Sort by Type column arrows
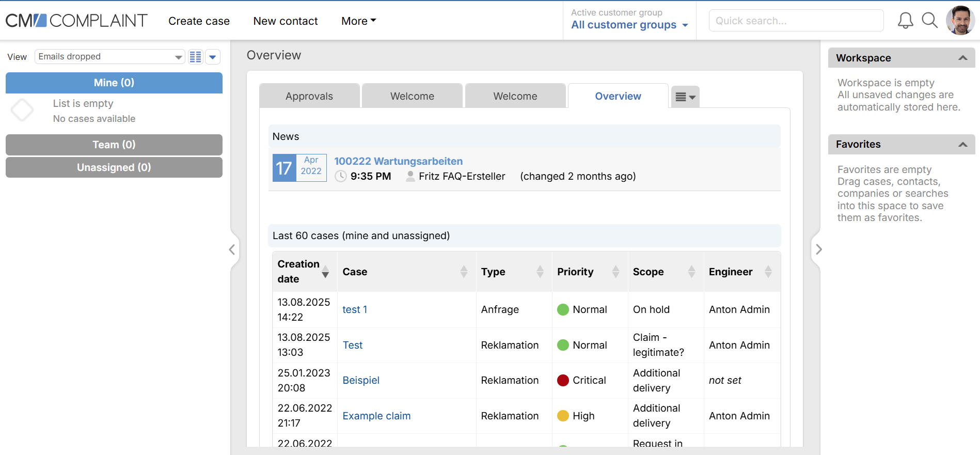 [x=540, y=272]
